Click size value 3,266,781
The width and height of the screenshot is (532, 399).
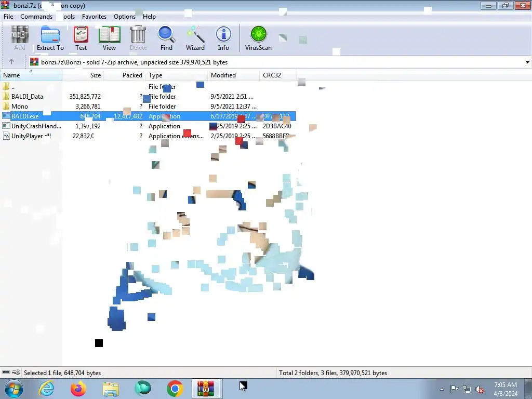88,106
